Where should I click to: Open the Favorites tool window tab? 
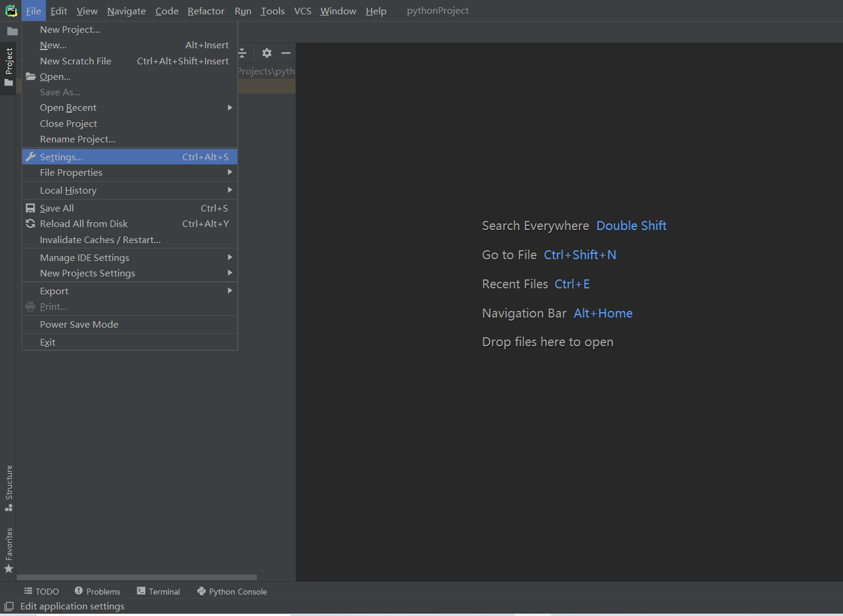[x=8, y=550]
